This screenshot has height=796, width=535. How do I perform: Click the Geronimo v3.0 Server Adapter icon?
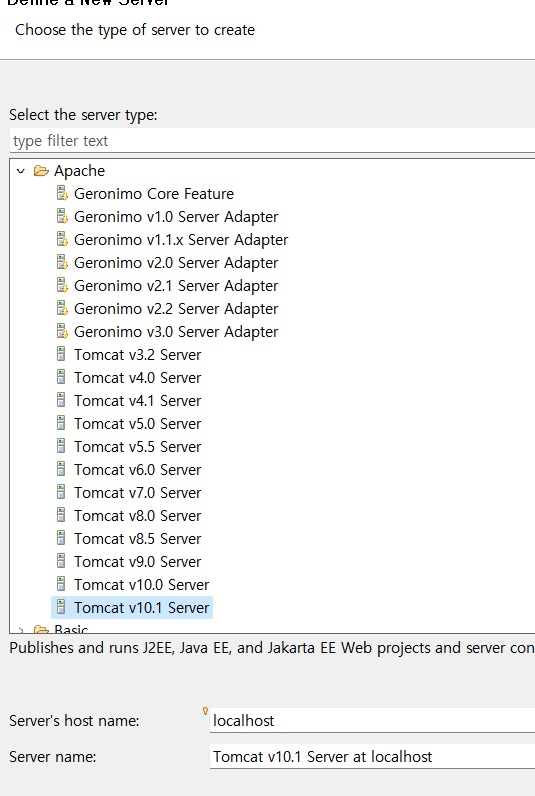61,331
